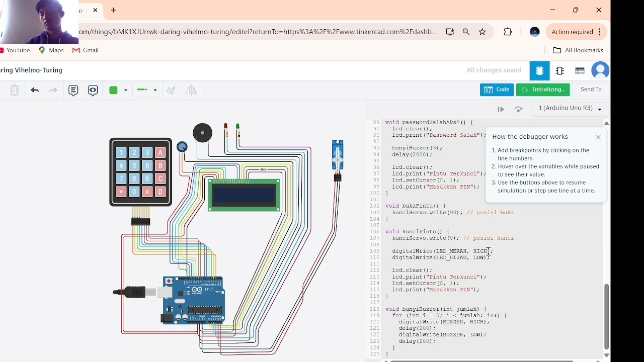Select the Arduino Uno board
This screenshot has width=644, height=362.
[194, 300]
